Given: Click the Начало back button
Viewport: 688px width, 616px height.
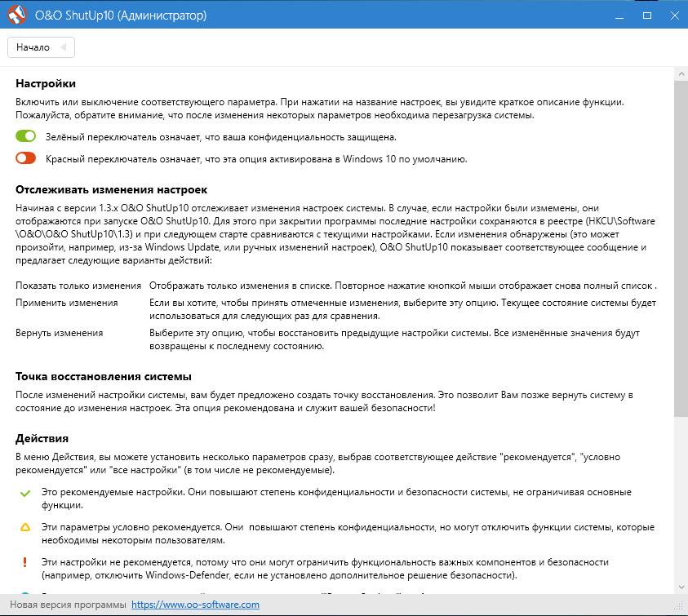Looking at the screenshot, I should tap(41, 47).
